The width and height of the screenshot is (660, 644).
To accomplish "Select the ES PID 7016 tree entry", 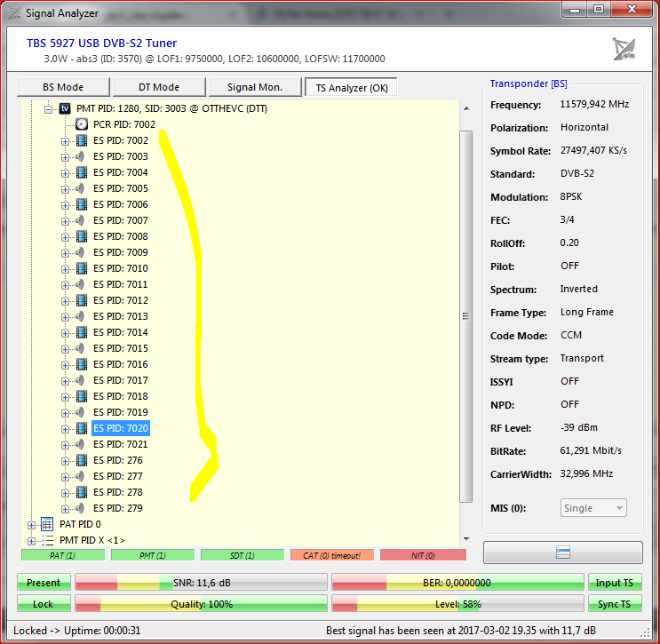I will [121, 364].
